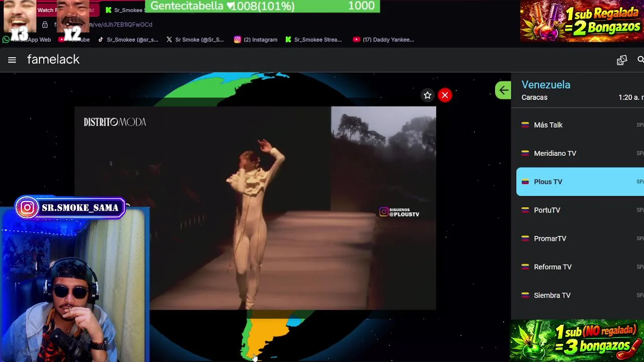This screenshot has width=644, height=362.
Task: Select the Reforma TV channel
Action: 580,267
